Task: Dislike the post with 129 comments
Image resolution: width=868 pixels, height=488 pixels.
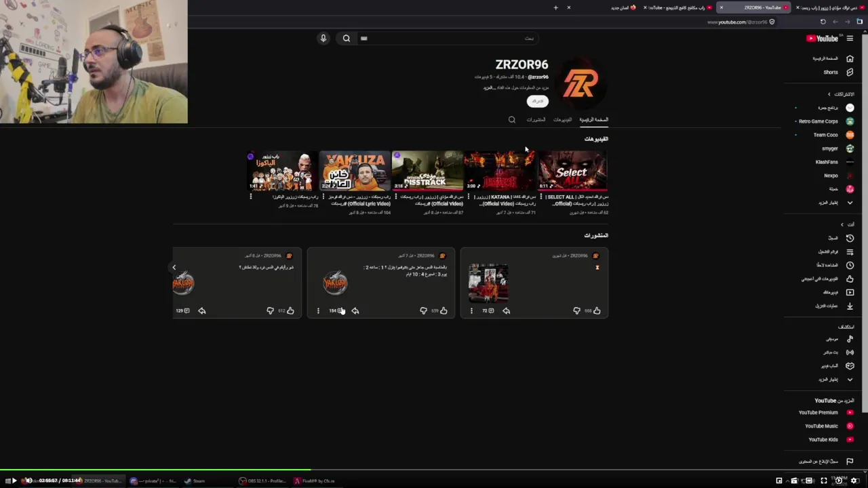Action: [270, 310]
